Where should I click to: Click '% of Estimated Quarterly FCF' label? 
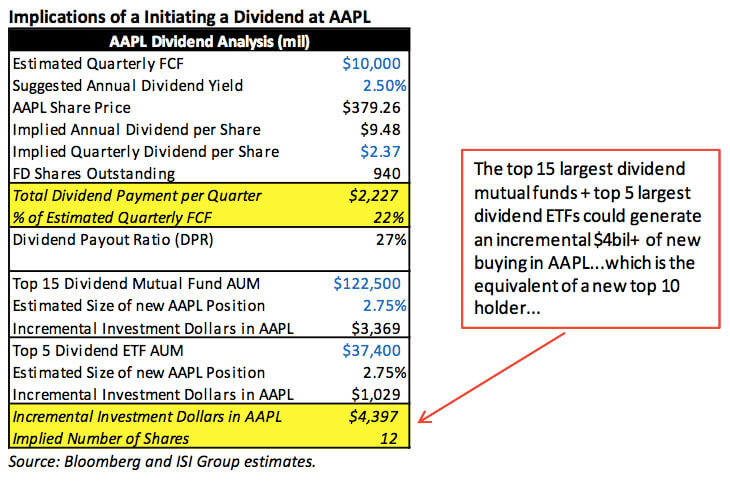pyautogui.click(x=112, y=218)
